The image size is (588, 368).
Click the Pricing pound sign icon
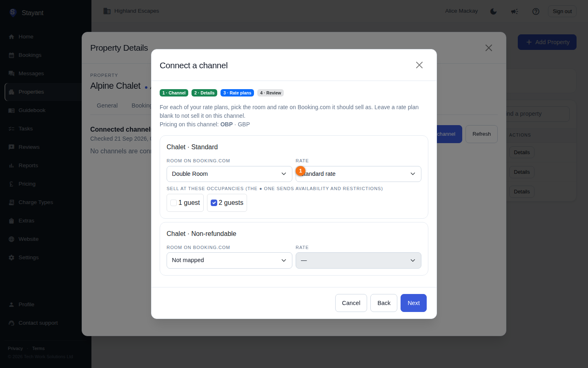pyautogui.click(x=11, y=184)
